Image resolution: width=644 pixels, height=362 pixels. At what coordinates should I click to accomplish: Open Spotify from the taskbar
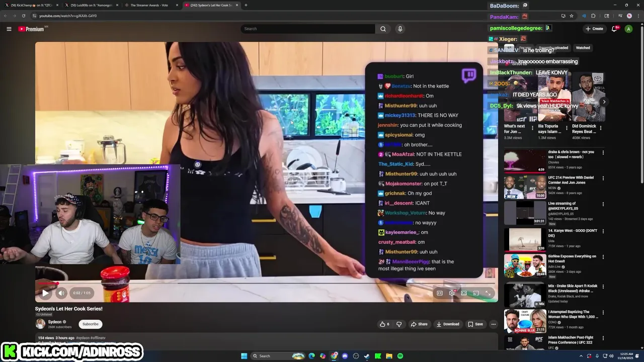coord(400,356)
